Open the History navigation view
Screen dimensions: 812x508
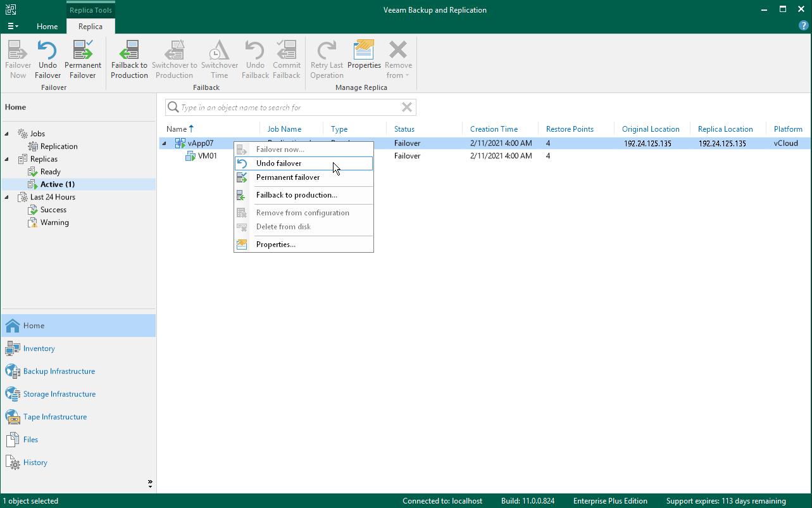tap(78, 462)
